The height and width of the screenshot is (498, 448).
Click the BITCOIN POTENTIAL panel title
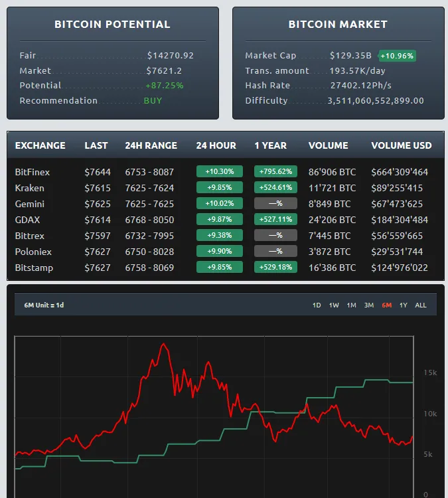[112, 25]
